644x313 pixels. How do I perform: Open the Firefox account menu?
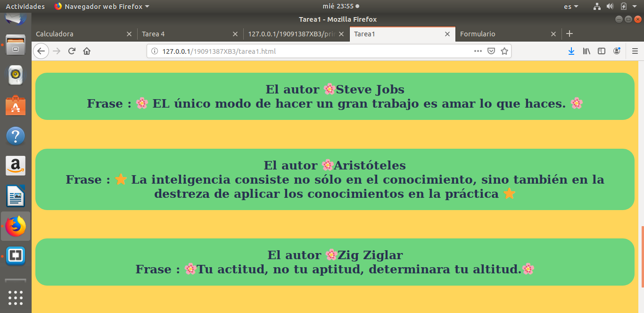point(617,51)
